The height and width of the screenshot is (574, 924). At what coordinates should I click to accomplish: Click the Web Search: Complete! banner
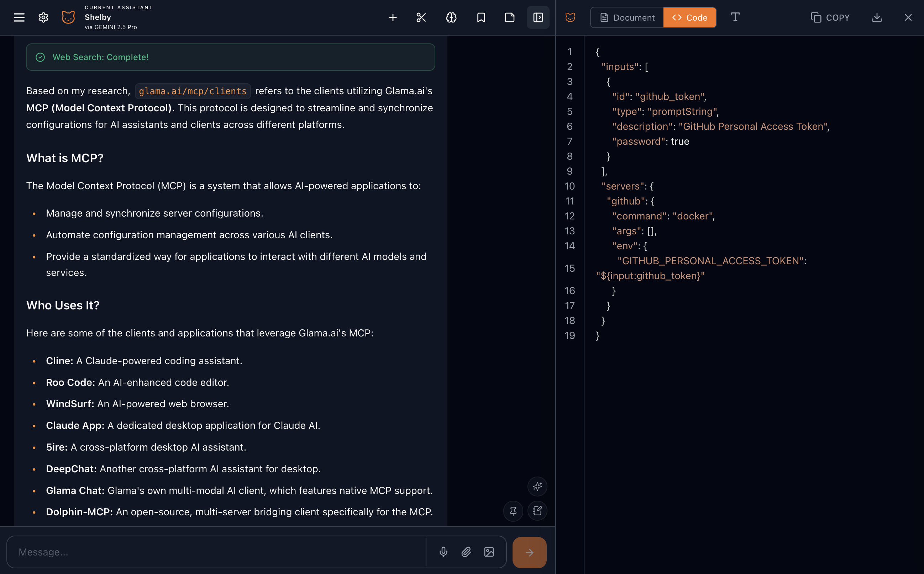[x=230, y=57]
